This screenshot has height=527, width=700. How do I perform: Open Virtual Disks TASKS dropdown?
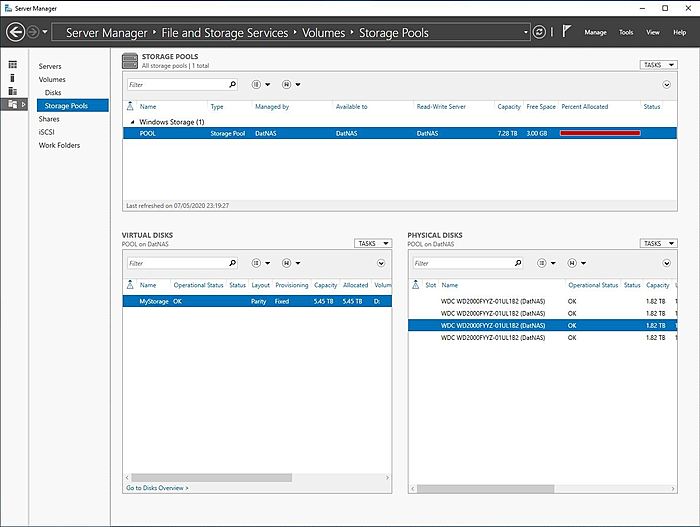tap(372, 243)
